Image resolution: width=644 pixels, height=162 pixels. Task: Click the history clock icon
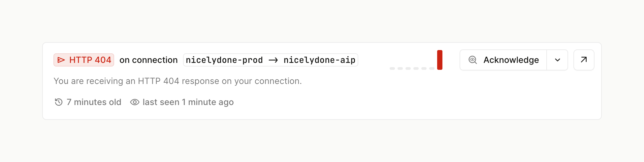[59, 102]
